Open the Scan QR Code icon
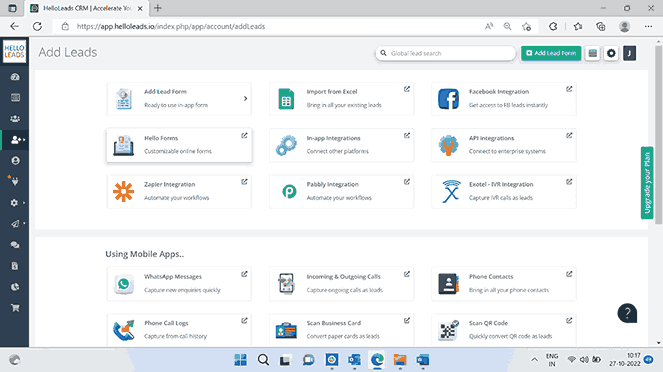The image size is (663, 372). click(448, 330)
